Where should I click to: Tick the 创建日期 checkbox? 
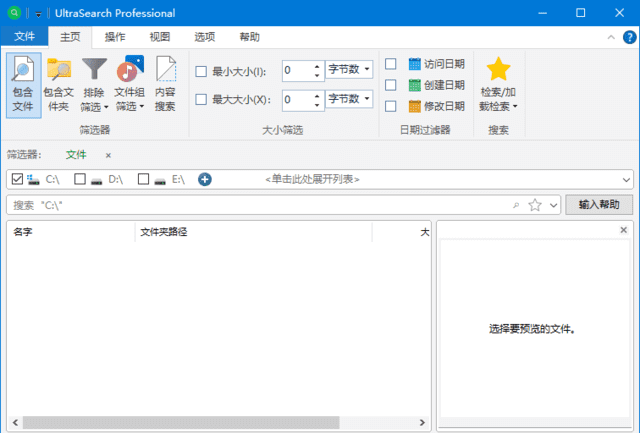pos(391,85)
